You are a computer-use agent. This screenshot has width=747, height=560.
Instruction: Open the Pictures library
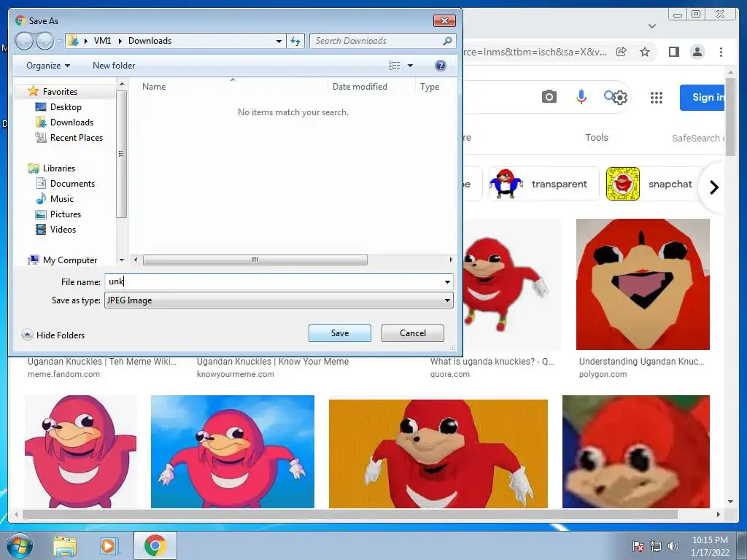click(x=66, y=214)
